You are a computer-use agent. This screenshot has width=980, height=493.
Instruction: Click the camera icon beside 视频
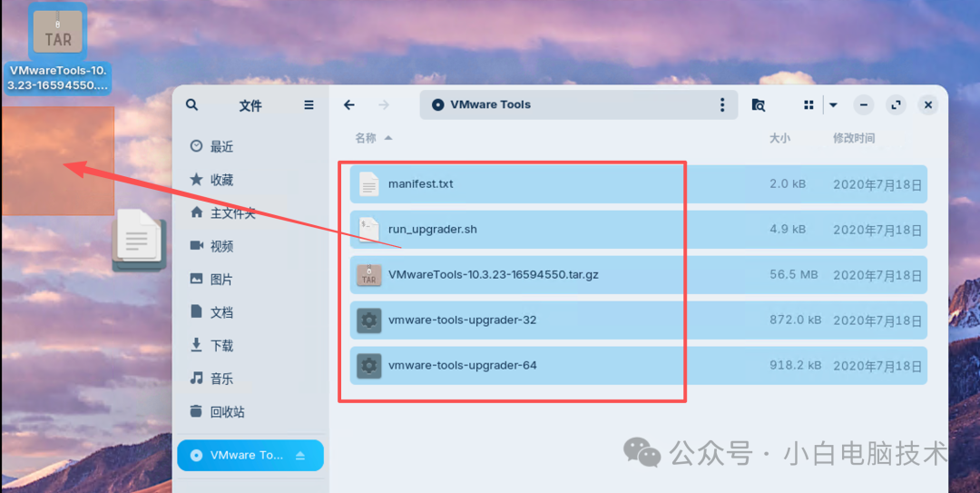click(x=196, y=245)
